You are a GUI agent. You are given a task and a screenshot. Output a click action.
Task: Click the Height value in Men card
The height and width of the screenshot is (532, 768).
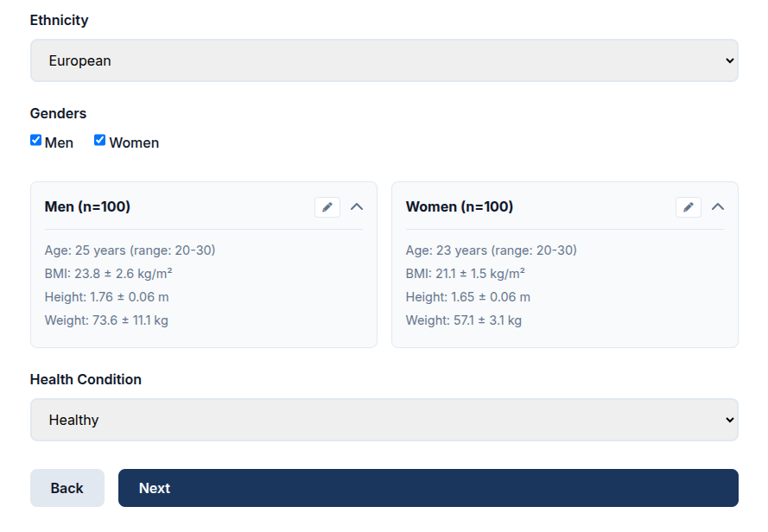[x=105, y=296]
